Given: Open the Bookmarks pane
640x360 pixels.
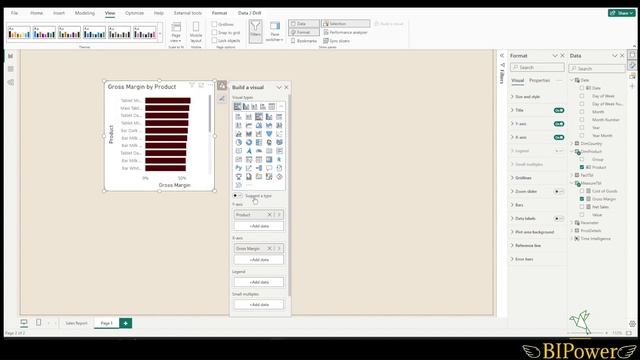Looking at the screenshot, I should [x=304, y=41].
